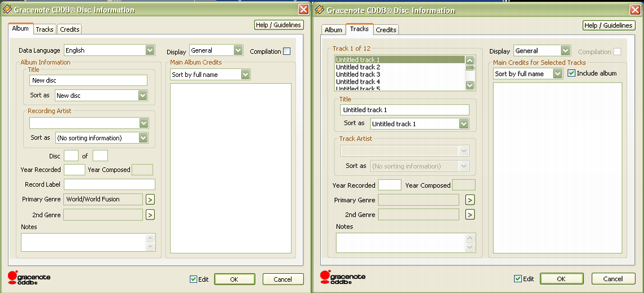Click the Main Credits for Selected Tracks list
The height and width of the screenshot is (293, 644).
pos(558,167)
